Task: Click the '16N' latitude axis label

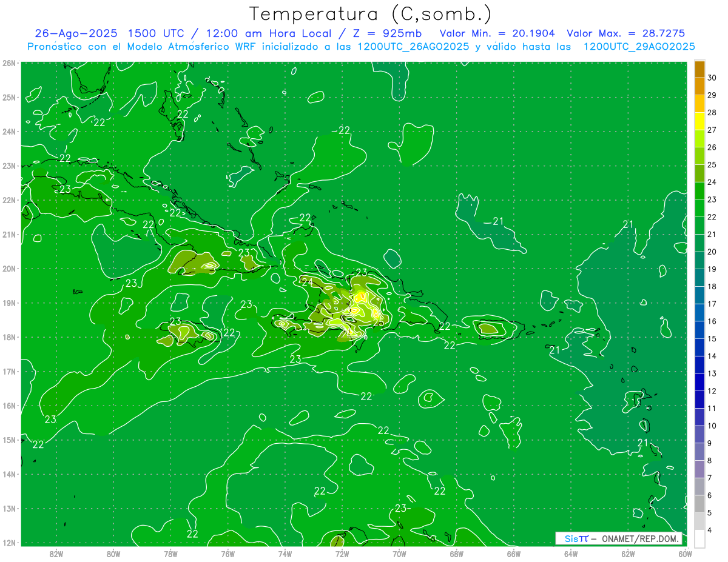Action: (x=9, y=406)
